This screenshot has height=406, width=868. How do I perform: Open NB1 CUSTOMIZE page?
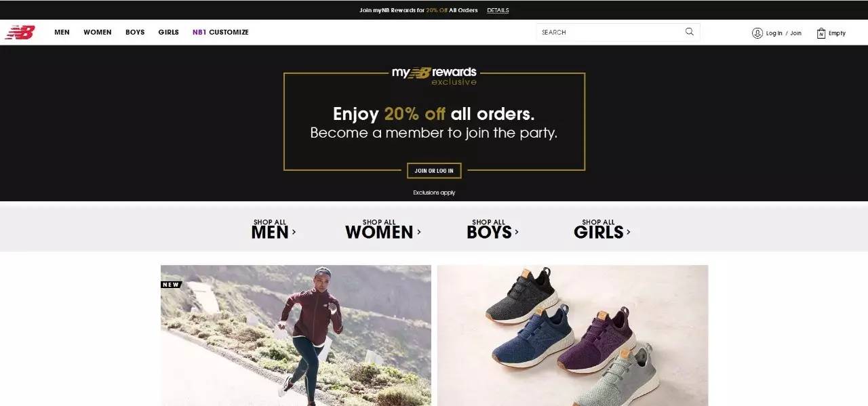(220, 32)
